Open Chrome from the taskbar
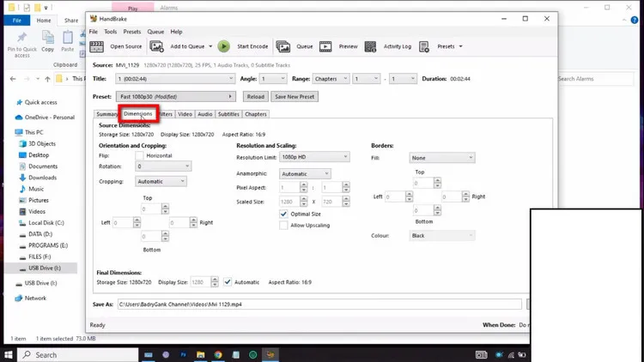Viewport: 644px width, 362px height. [218, 354]
